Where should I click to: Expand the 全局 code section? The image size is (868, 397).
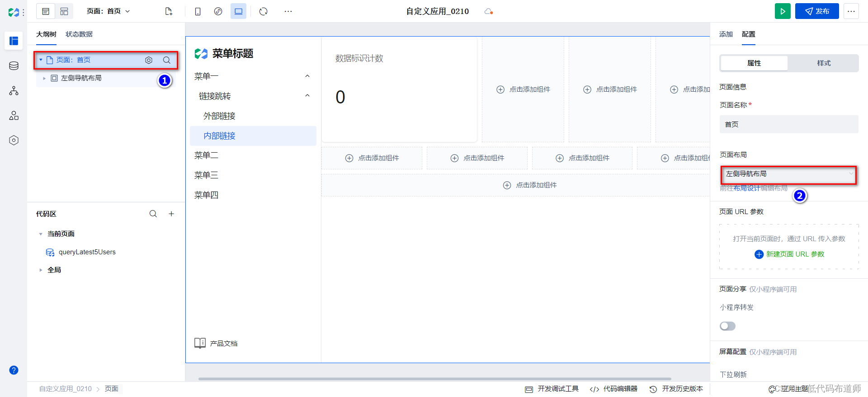41,270
